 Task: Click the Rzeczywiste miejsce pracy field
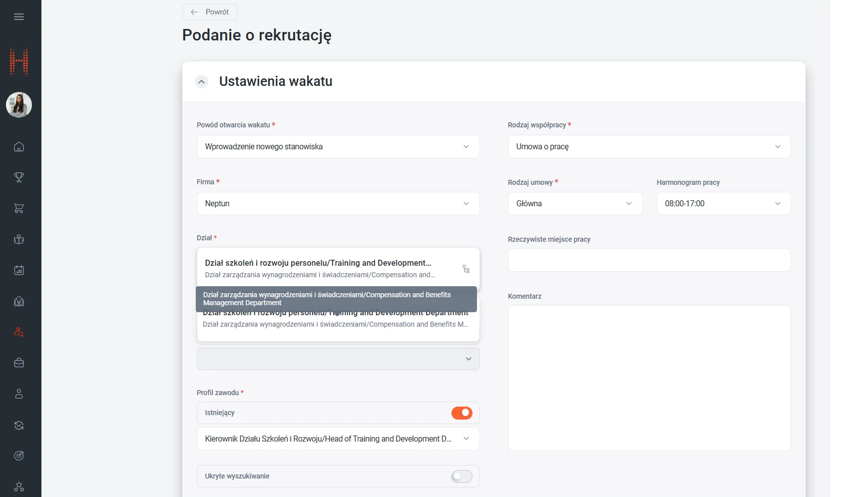pyautogui.click(x=649, y=260)
